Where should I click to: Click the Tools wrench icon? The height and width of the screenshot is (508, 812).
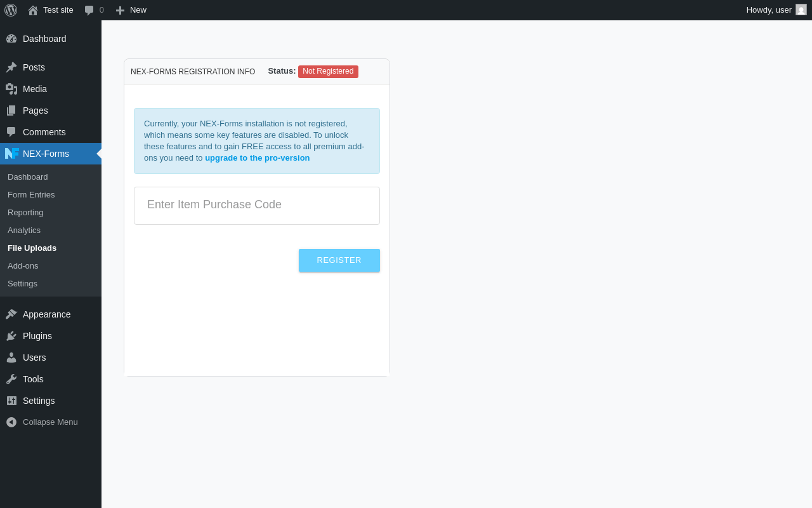coord(11,379)
